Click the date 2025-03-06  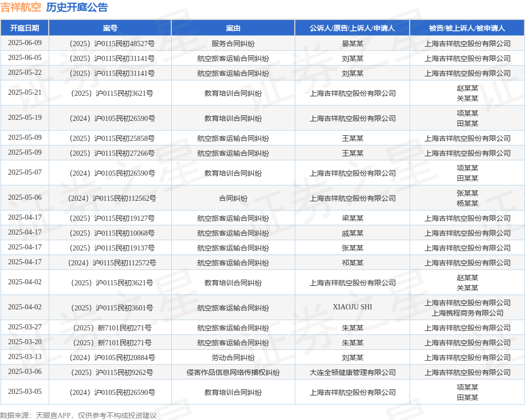[x=25, y=371]
